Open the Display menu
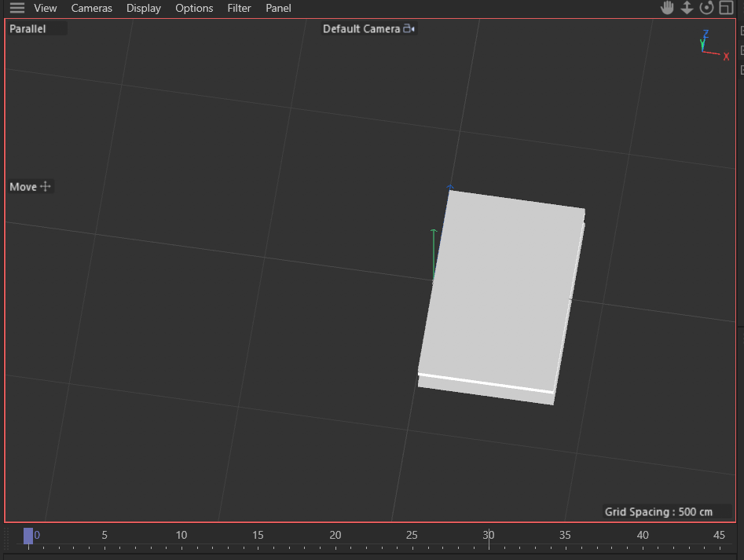The width and height of the screenshot is (744, 560). click(x=143, y=8)
